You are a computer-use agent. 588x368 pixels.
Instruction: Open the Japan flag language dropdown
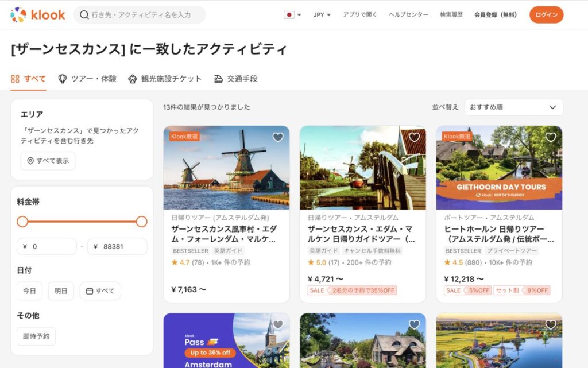click(292, 15)
